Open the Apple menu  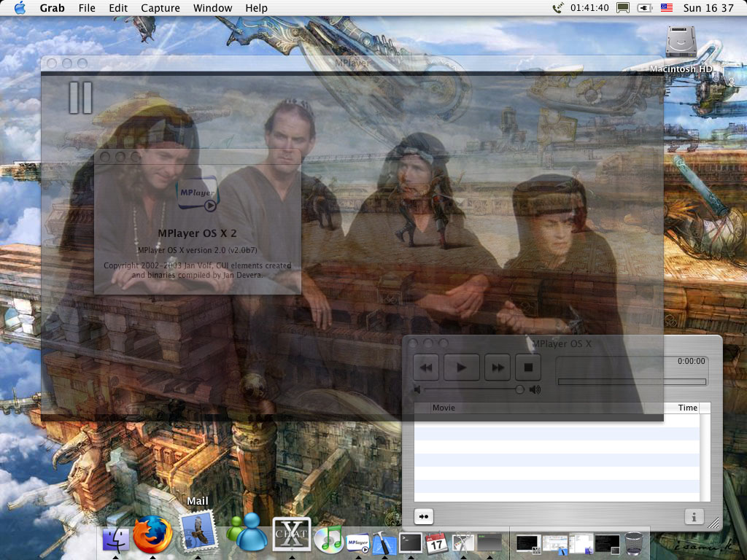20,8
